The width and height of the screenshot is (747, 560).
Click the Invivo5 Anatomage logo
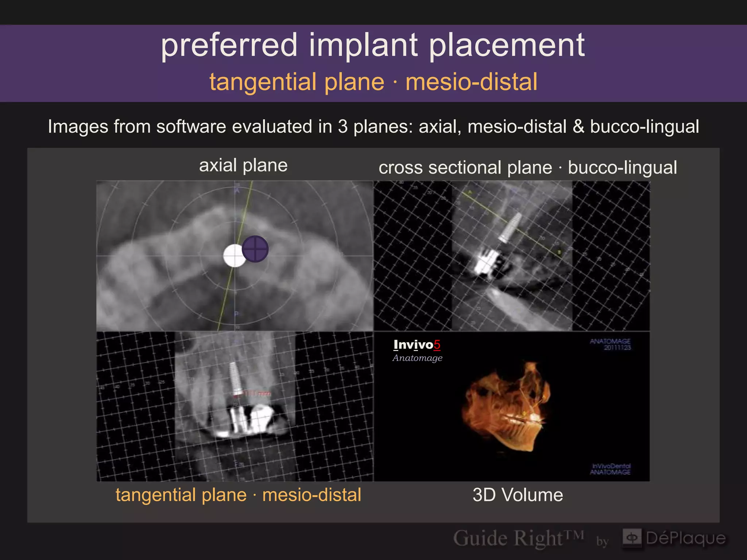417,350
